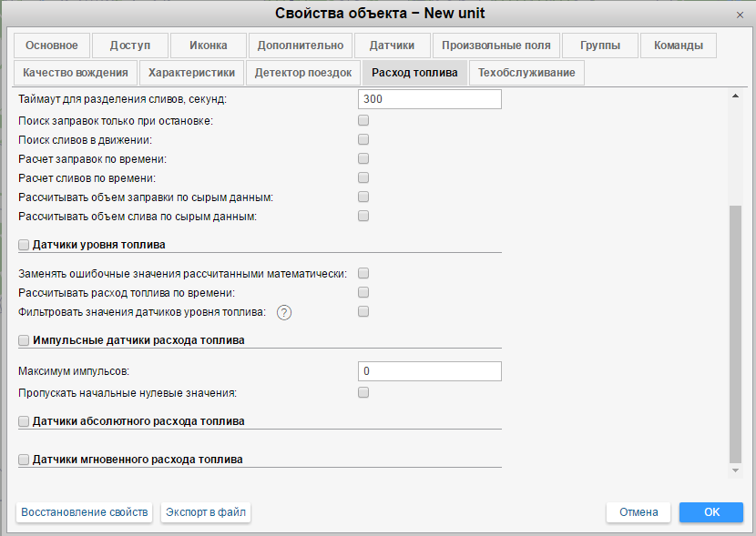Enable Датчики абсолютного расхода топлива section
This screenshot has height=536, width=756.
coord(24,421)
